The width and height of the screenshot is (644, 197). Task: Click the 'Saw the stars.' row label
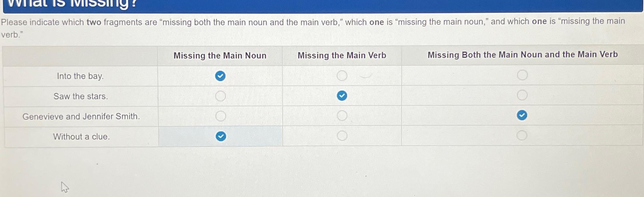(x=81, y=96)
